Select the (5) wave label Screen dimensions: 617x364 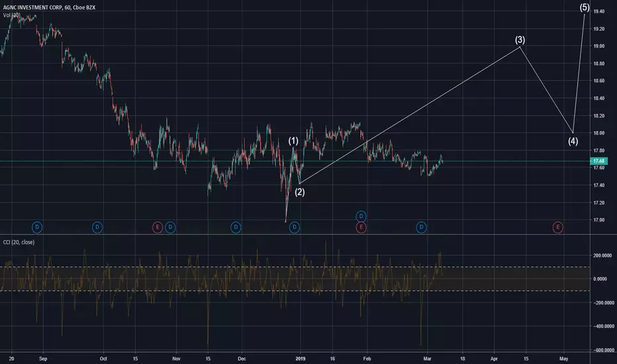click(x=585, y=7)
